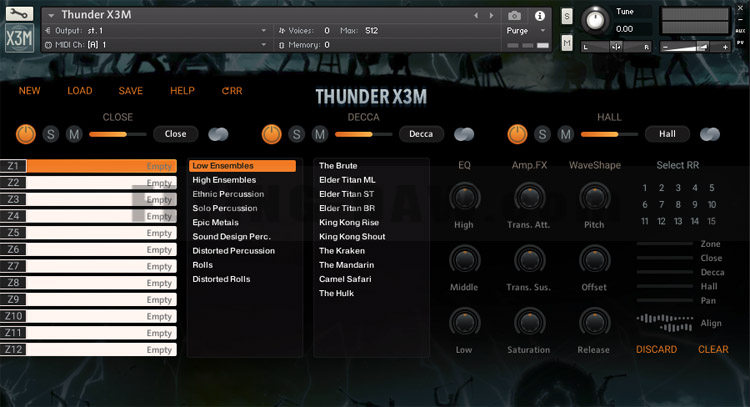Click the X3M instrument logo
This screenshot has height=407, width=750.
click(19, 38)
